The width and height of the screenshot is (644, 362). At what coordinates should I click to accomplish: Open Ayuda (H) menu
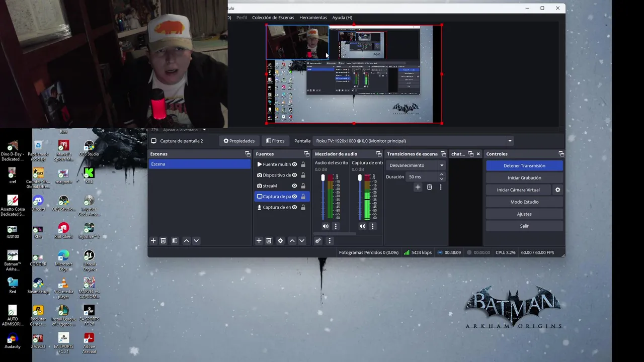[x=342, y=18]
